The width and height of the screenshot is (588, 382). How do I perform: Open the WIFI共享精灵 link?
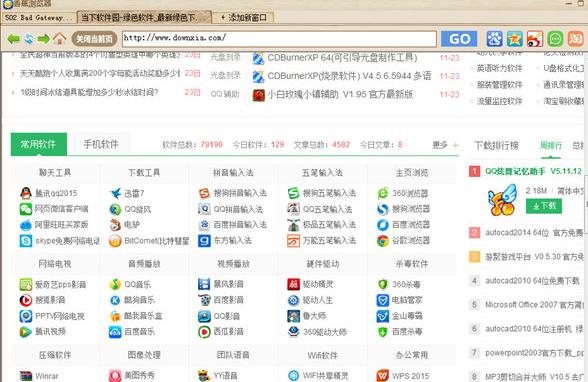[326, 376]
